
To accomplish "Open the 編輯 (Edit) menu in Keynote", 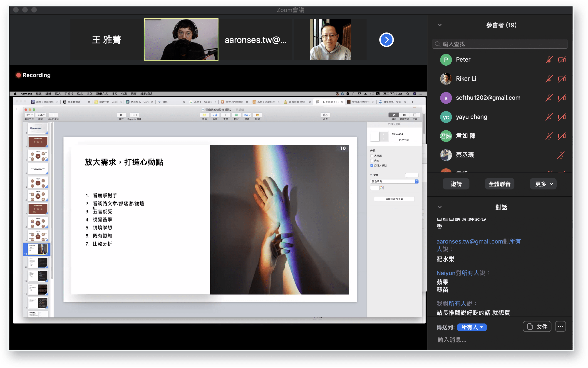I will click(x=48, y=94).
